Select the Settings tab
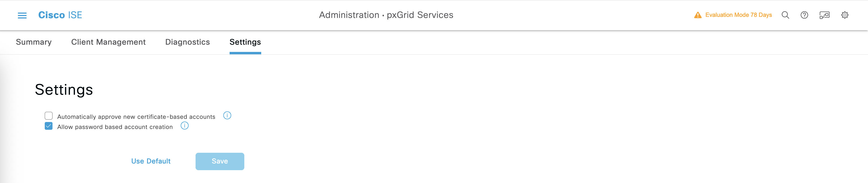868x183 pixels. pos(245,42)
